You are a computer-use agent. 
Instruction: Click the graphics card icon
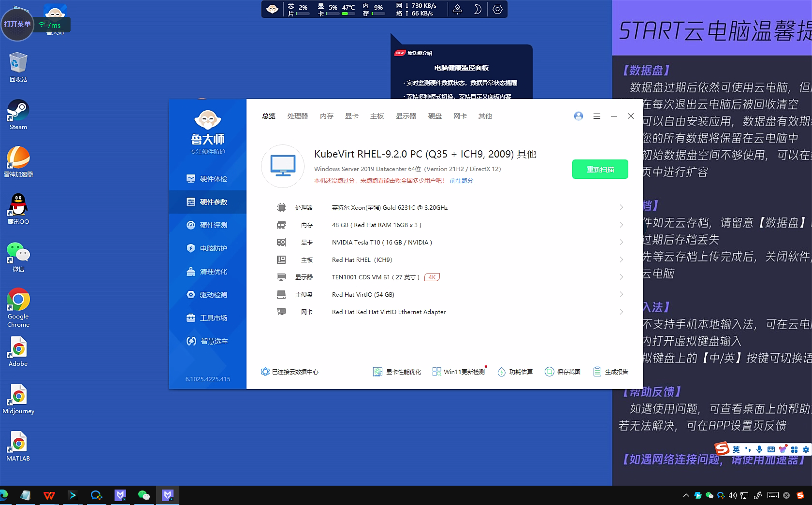(x=281, y=243)
